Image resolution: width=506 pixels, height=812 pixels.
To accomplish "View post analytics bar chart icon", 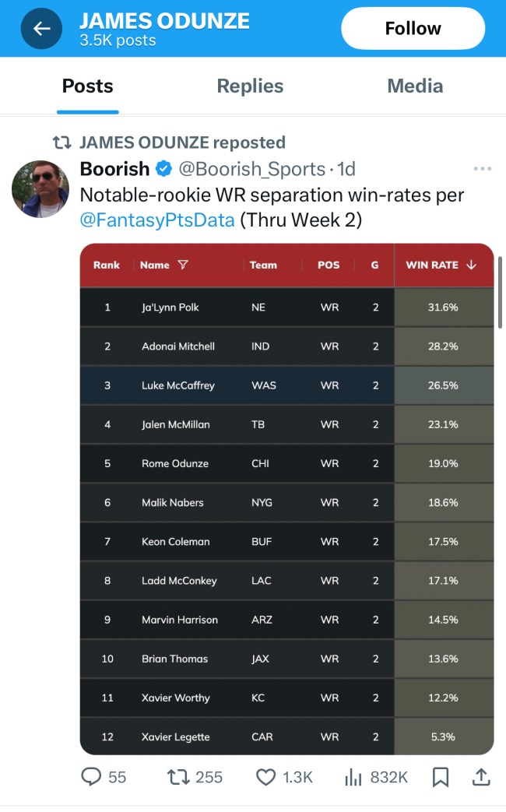I will coord(354,776).
